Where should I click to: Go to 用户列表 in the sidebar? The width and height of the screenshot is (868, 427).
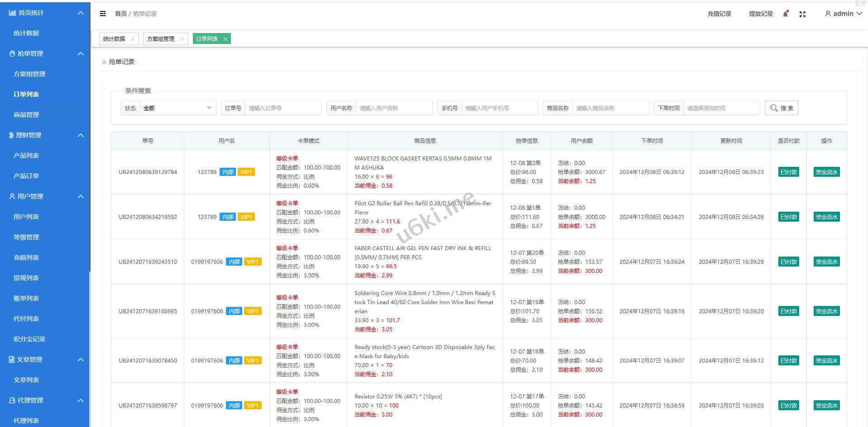(x=26, y=217)
